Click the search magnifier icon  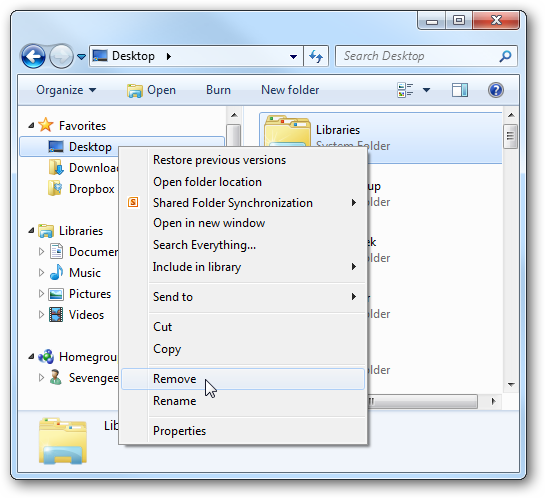point(505,56)
